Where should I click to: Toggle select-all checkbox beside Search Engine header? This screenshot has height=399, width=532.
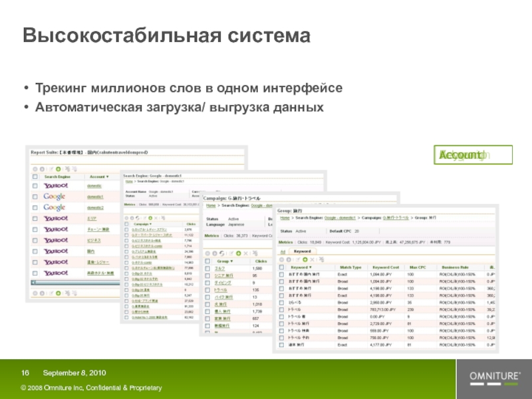pyautogui.click(x=35, y=177)
